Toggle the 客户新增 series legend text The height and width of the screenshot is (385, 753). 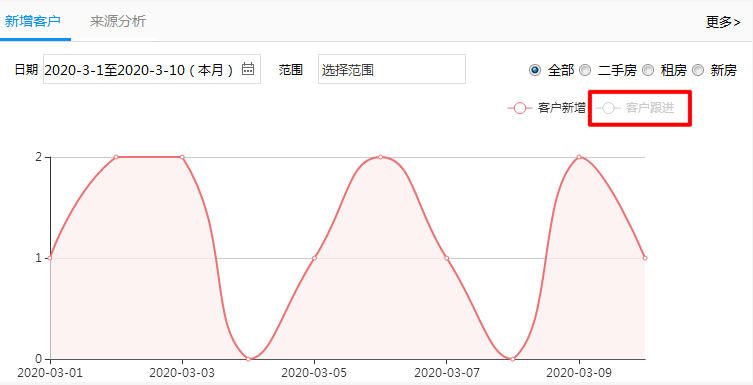tap(561, 108)
